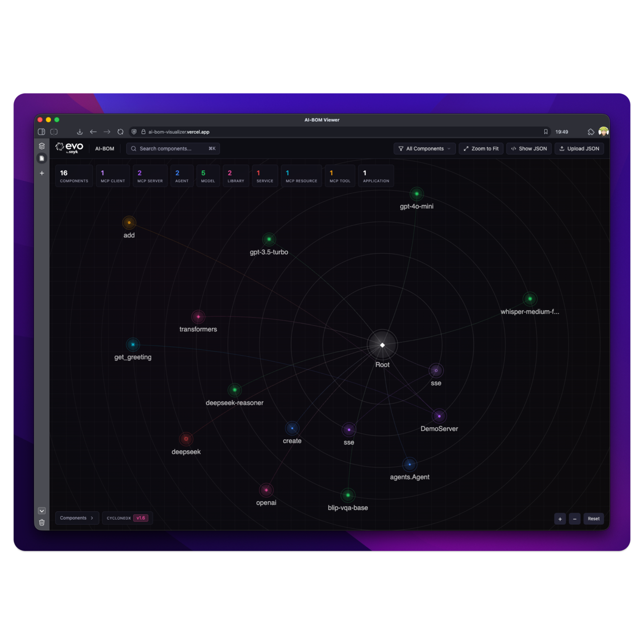Select the 2 MCP Server stat card
The height and width of the screenshot is (644, 644).
click(x=149, y=176)
